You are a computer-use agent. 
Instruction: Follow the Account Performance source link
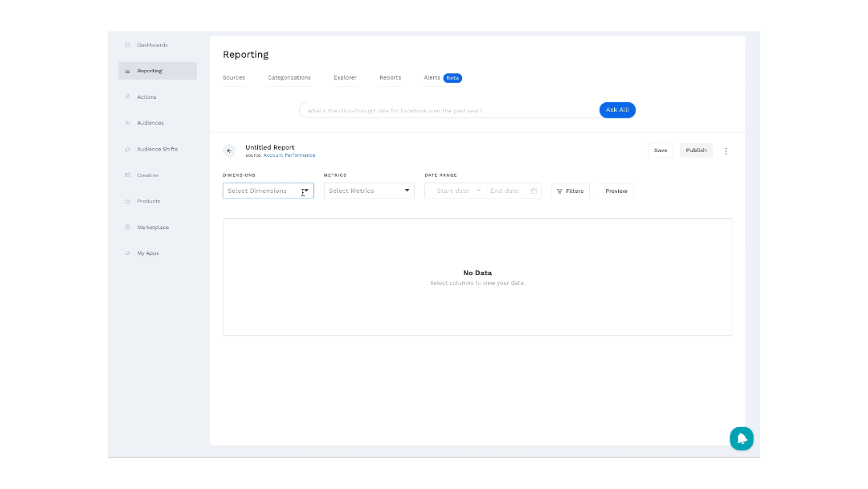click(x=289, y=155)
